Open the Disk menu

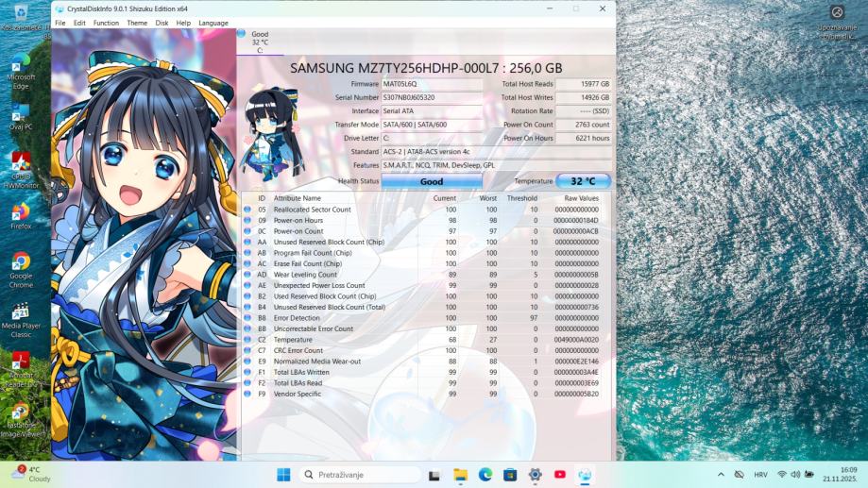point(162,24)
